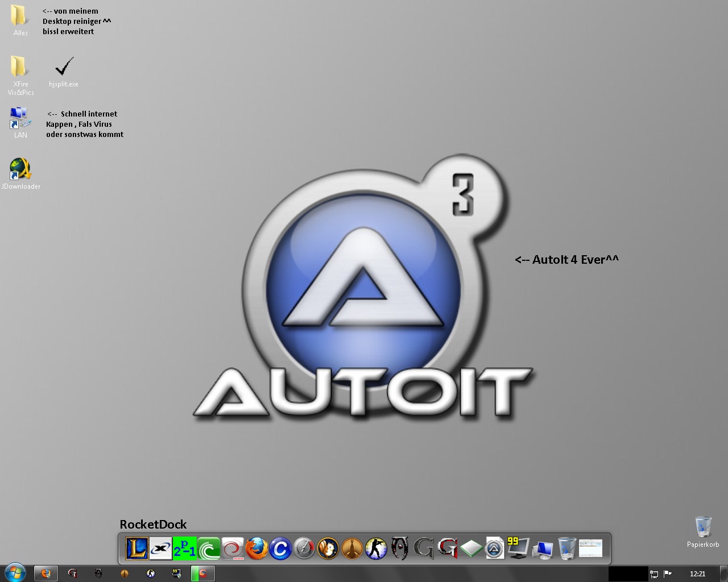The image size is (728, 582).
Task: Open the AutoIt script icon in dock
Action: point(495,548)
